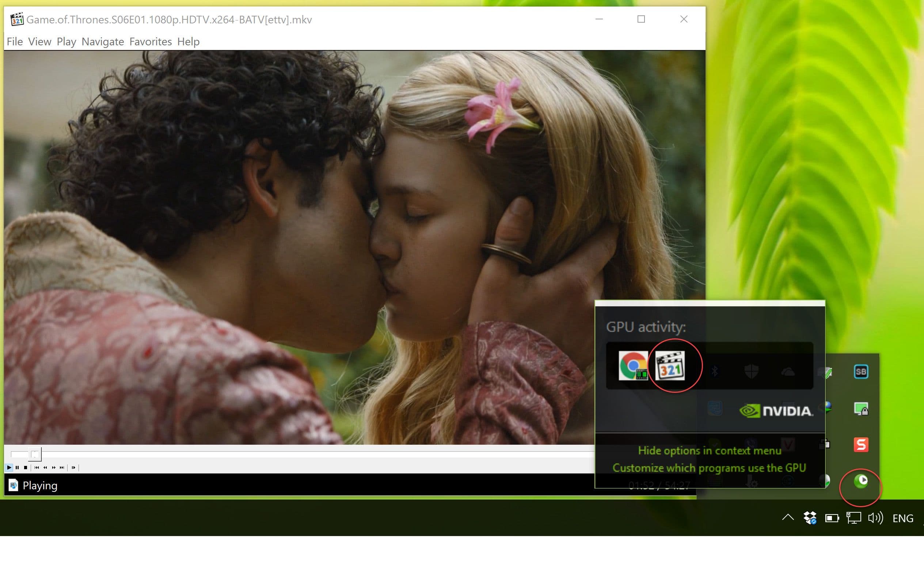
Task: Step forward one frame
Action: tap(73, 467)
